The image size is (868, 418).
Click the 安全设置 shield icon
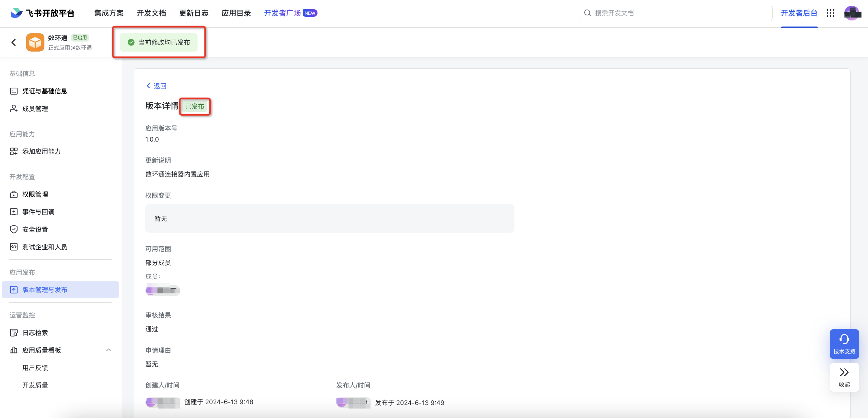[x=14, y=229]
